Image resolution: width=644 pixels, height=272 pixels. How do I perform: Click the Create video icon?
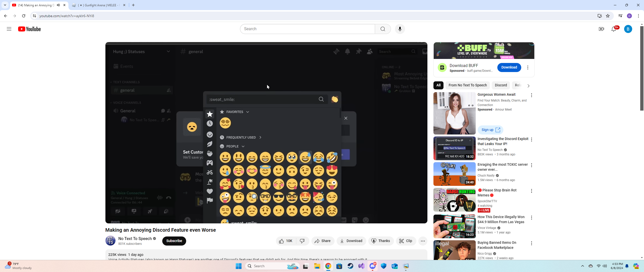pyautogui.click(x=601, y=29)
